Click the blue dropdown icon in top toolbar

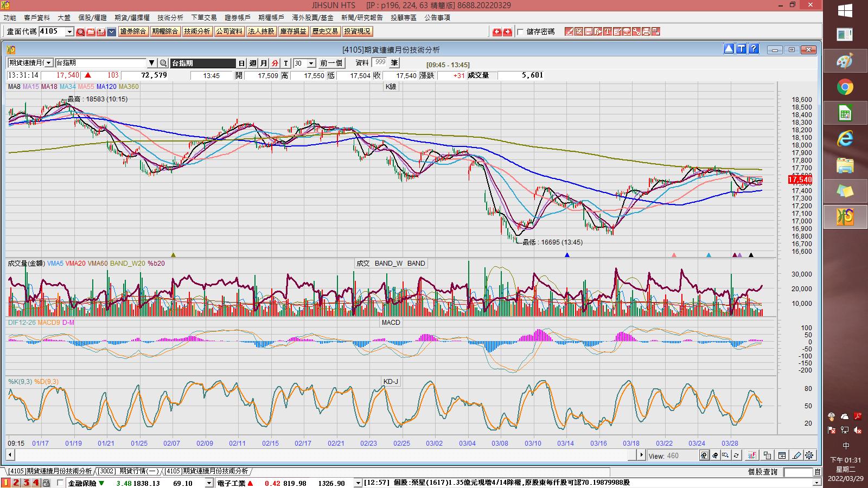point(111,32)
